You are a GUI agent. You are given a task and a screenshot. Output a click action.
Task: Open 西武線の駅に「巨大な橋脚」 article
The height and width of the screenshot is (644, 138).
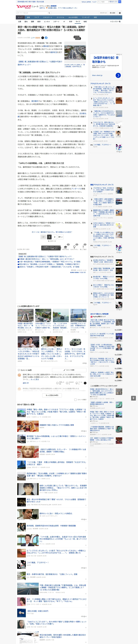(x=57, y=475)
